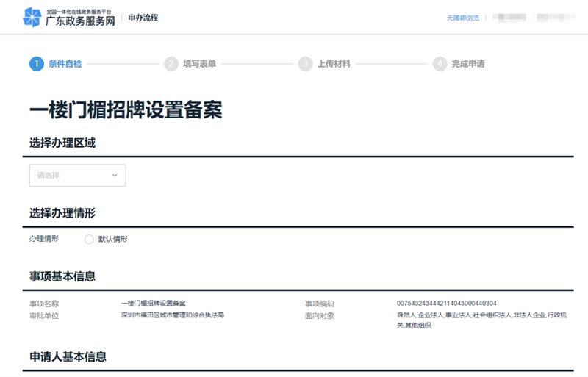This screenshot has width=588, height=377.
Task: Click the step 2 circle icon
Action: pyautogui.click(x=171, y=64)
